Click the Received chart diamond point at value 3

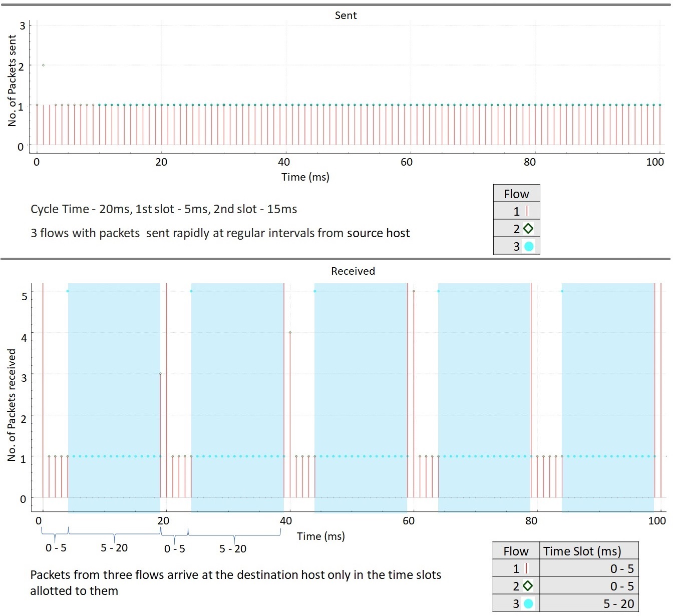160,374
